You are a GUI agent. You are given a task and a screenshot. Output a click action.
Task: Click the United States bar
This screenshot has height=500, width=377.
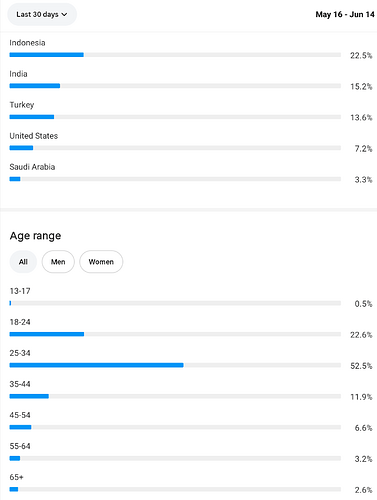pos(175,148)
